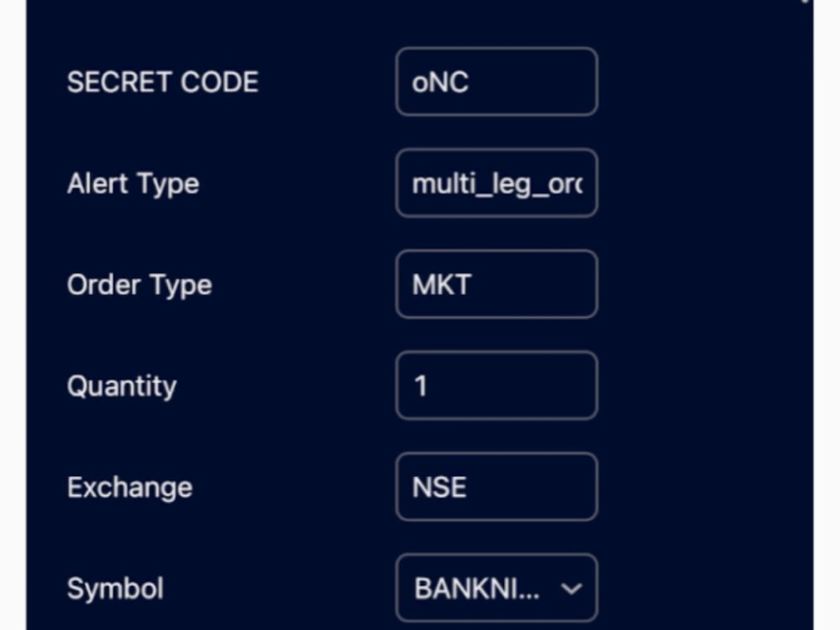Click the Quantity label
Screen dimensions: 840x630
point(122,385)
